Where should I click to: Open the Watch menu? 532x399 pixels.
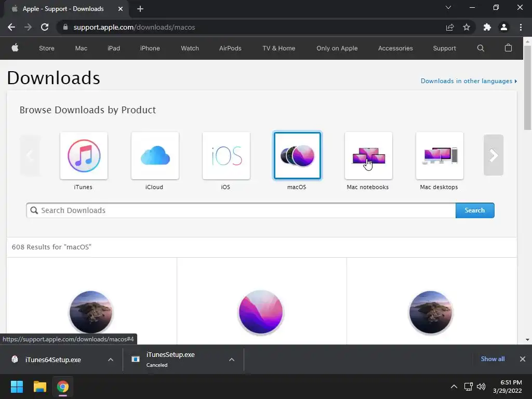[190, 48]
